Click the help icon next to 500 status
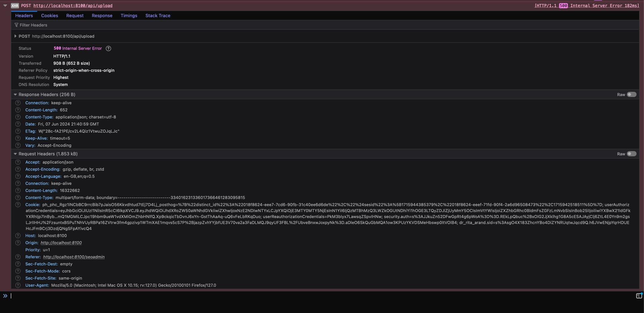 (108, 49)
